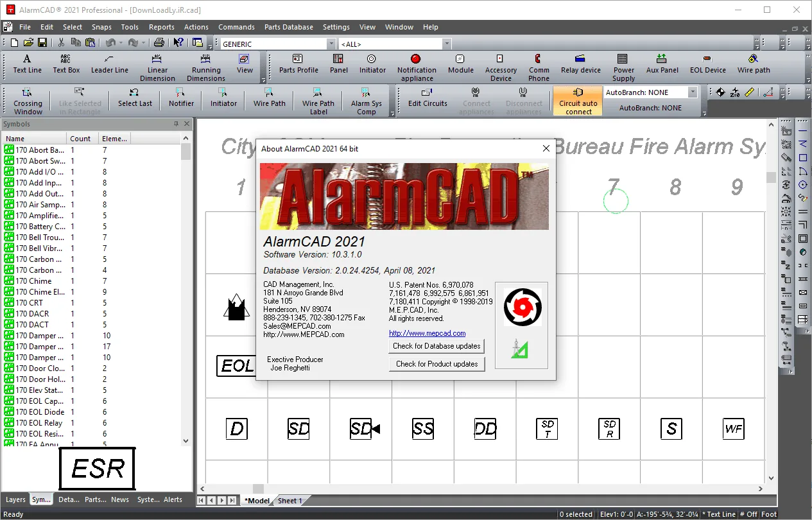Screen dimensions: 812x520
Task: Insert a Comm Phone
Action: tap(539, 67)
